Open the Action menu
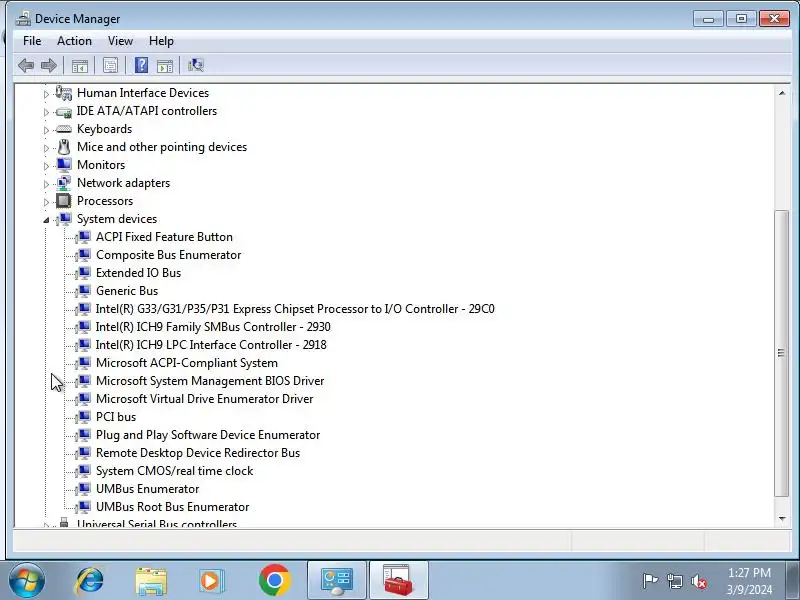 click(74, 41)
